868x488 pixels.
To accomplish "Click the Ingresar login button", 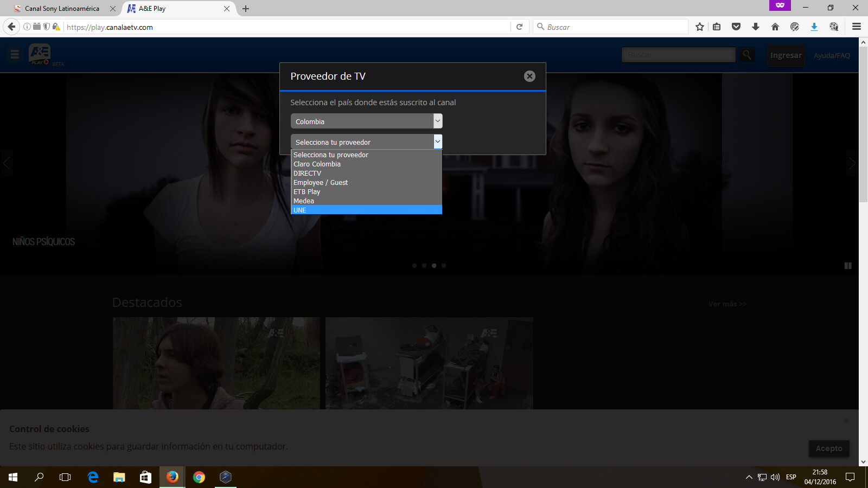I will click(786, 55).
